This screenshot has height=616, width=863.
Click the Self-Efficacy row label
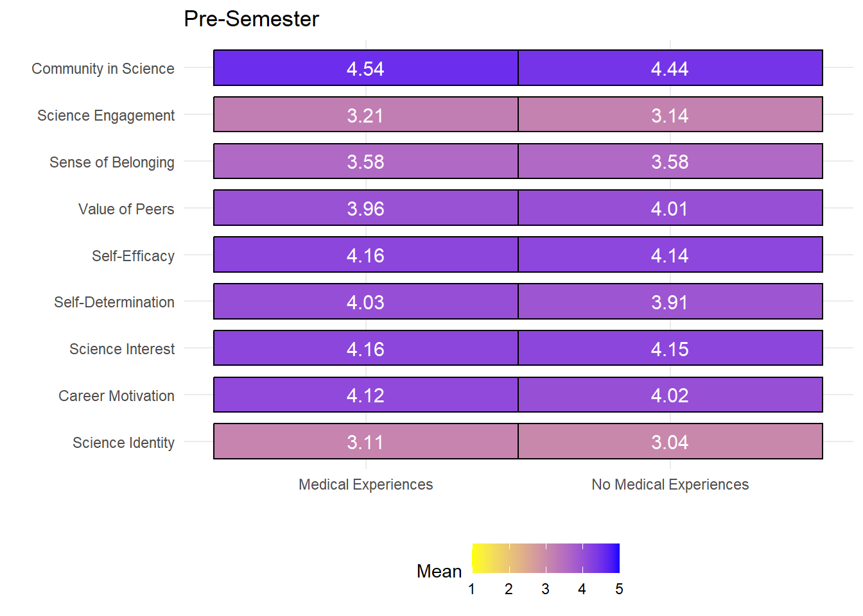[133, 256]
